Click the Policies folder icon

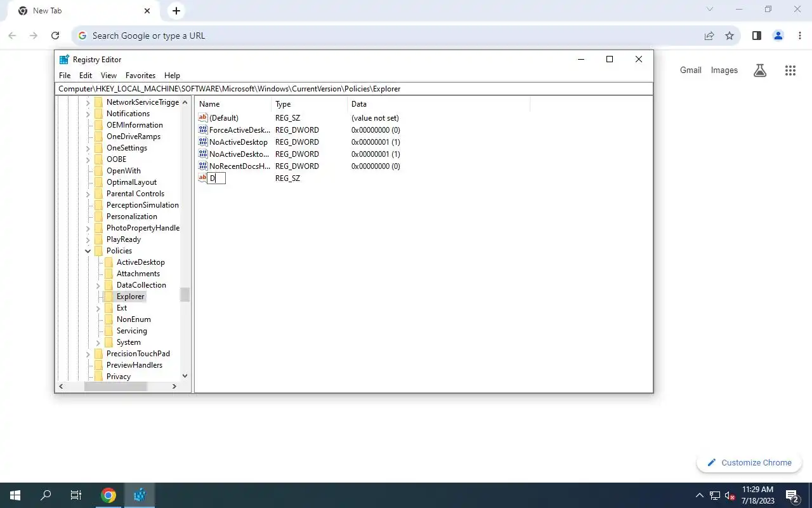click(98, 251)
